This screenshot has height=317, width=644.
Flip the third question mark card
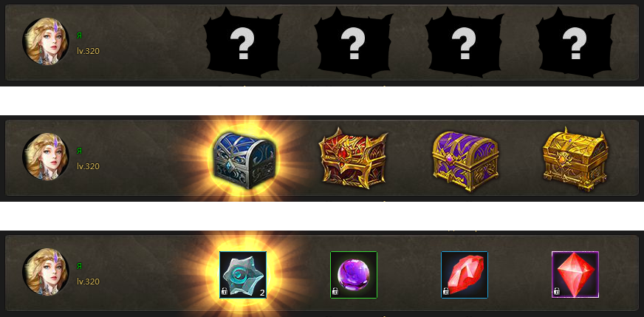click(x=465, y=43)
